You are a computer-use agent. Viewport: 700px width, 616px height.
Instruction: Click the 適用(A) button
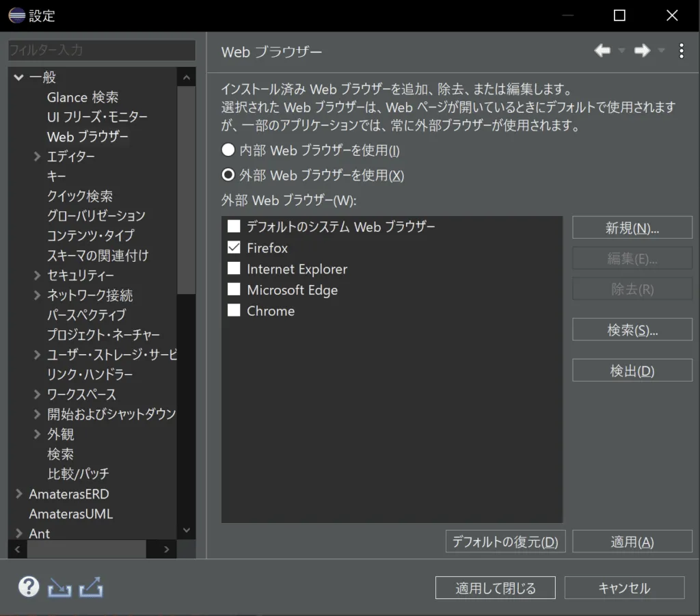tap(632, 541)
